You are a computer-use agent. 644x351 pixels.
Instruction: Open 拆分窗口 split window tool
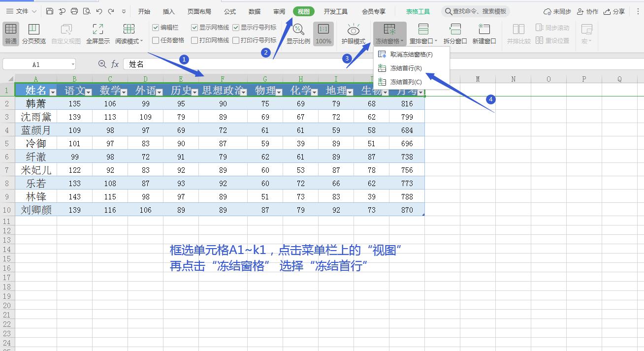pyautogui.click(x=454, y=33)
